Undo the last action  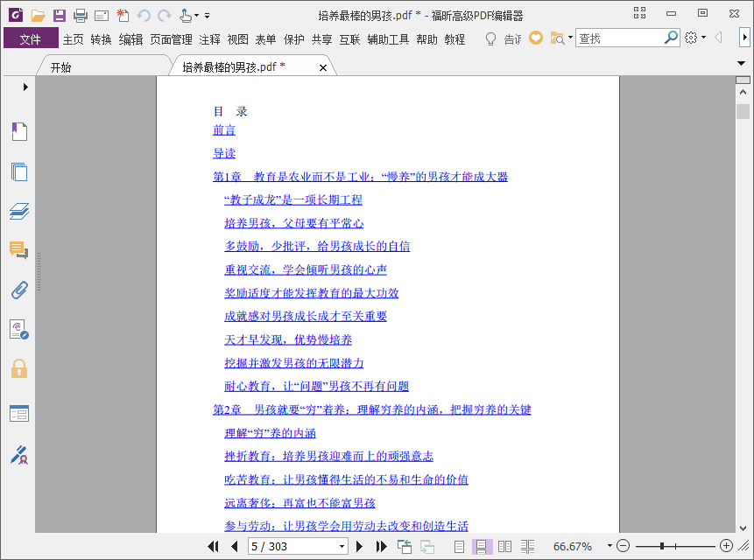click(144, 16)
